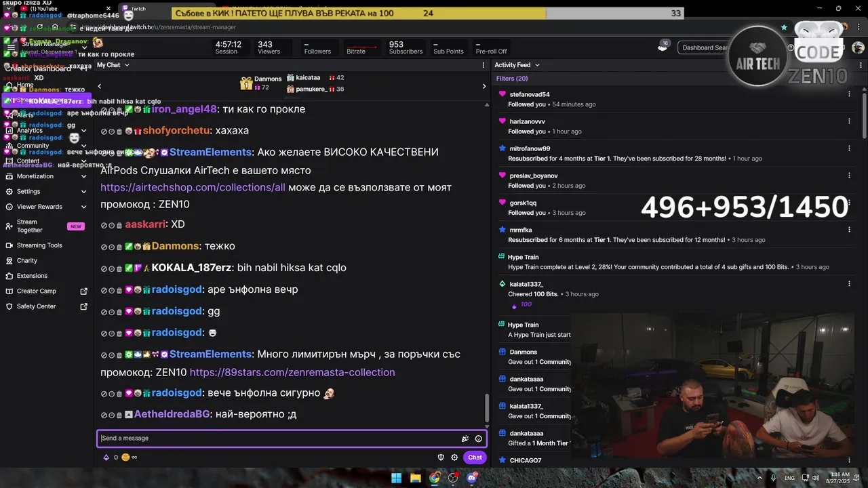Image resolution: width=868 pixels, height=488 pixels.
Task: Open three-dot menu for stefanovad54 follow event
Action: (x=849, y=94)
